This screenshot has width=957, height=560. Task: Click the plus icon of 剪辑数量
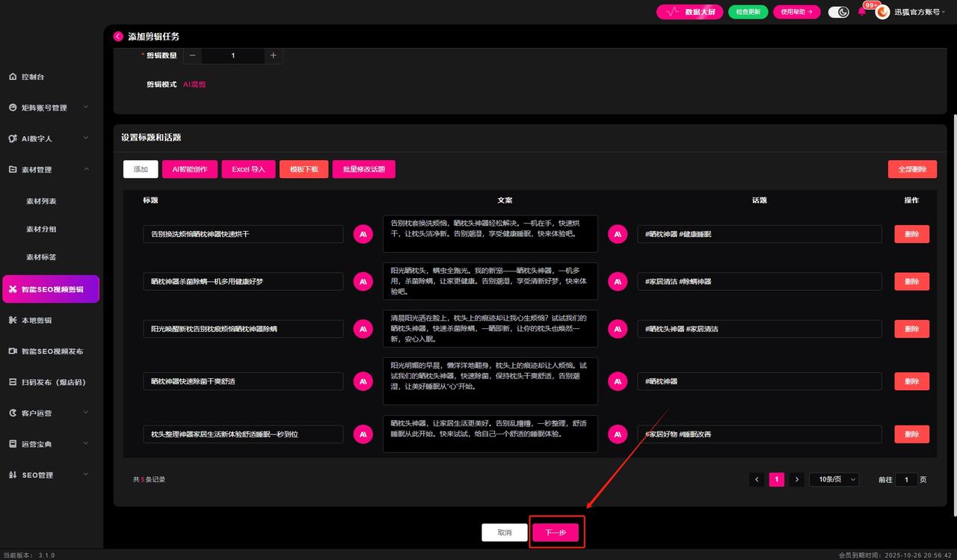pyautogui.click(x=273, y=55)
